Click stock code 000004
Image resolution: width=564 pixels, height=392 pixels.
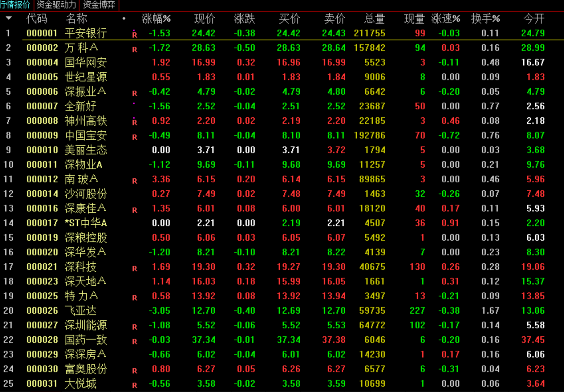42,62
